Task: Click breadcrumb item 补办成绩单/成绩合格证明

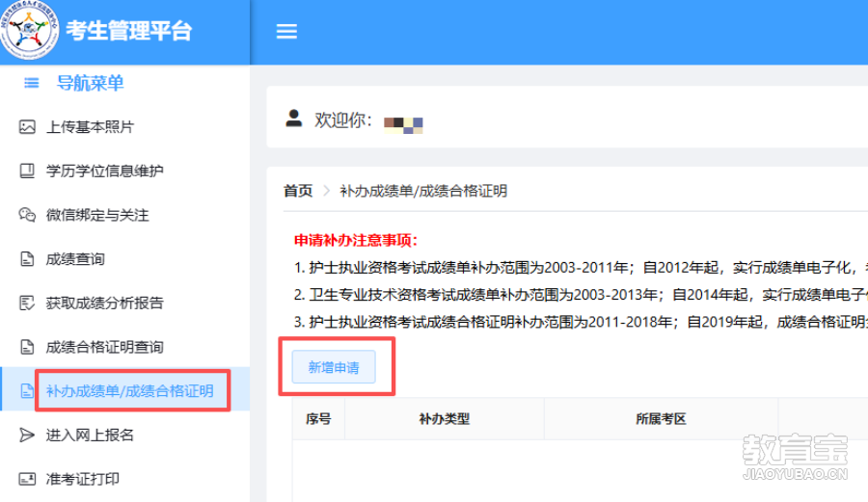Action: (423, 191)
